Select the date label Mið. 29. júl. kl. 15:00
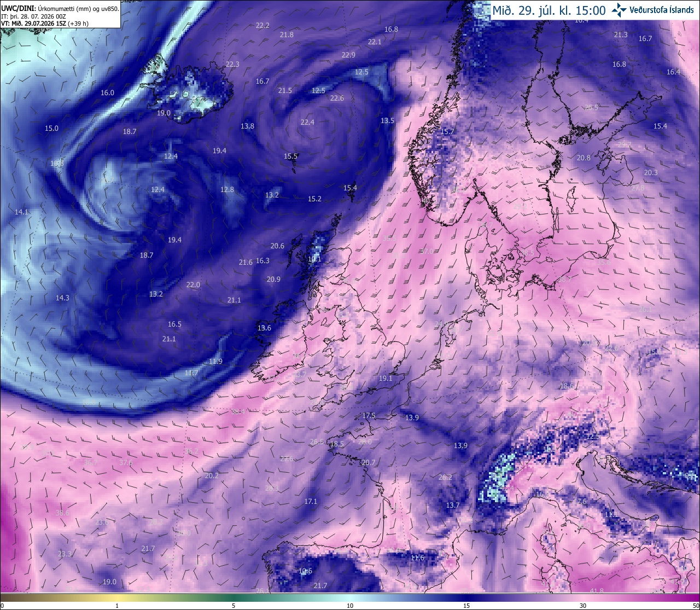Viewport: 700px width, 610px height. pyautogui.click(x=549, y=10)
